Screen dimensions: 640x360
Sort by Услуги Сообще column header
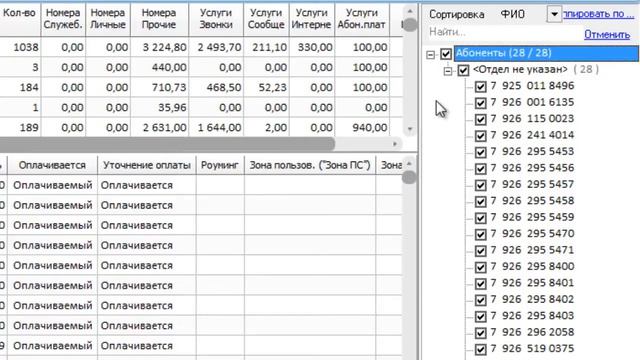(x=266, y=19)
